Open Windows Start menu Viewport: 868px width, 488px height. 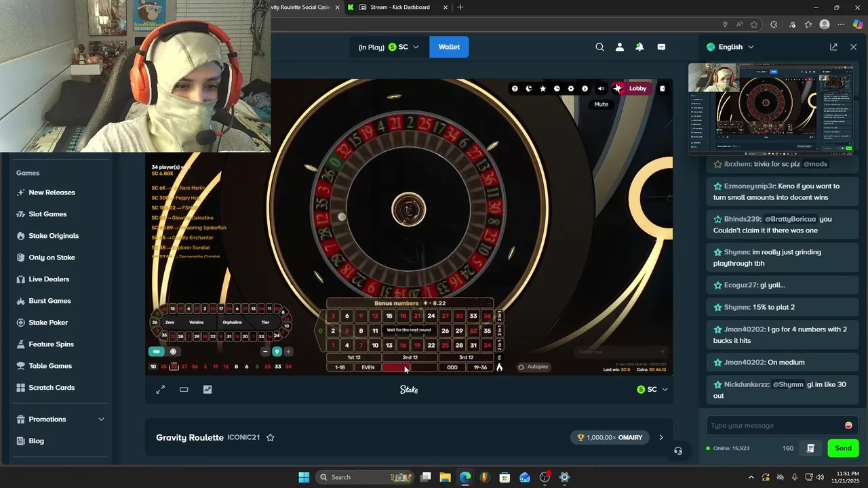coord(304,477)
